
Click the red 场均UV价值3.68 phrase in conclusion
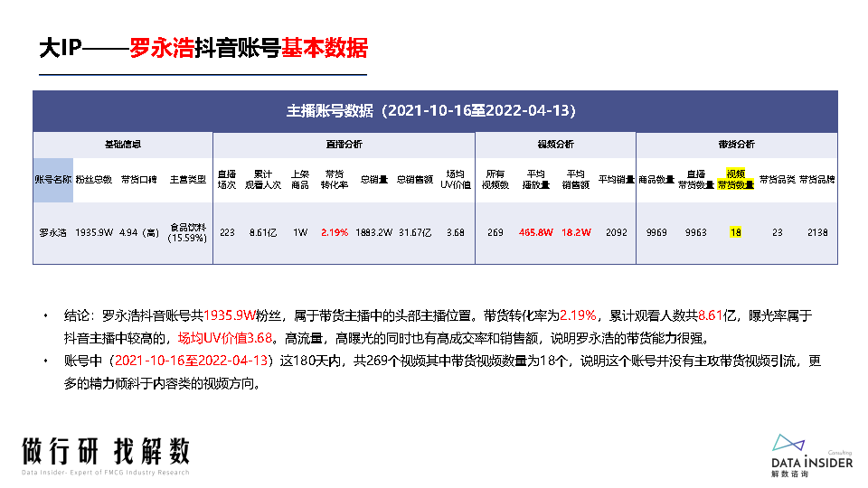[x=225, y=338]
